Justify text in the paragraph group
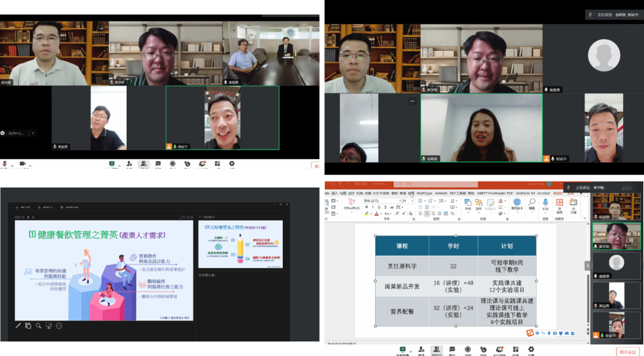This screenshot has width=644, height=356. tap(439, 213)
